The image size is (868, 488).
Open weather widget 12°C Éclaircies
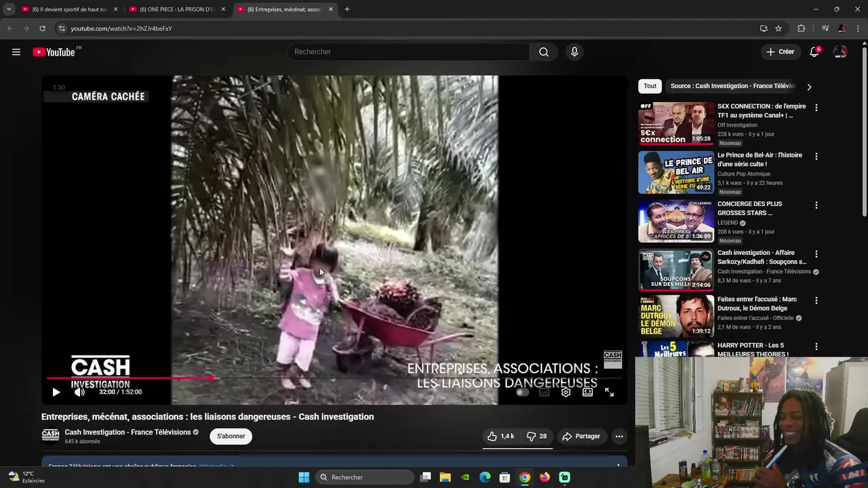26,477
